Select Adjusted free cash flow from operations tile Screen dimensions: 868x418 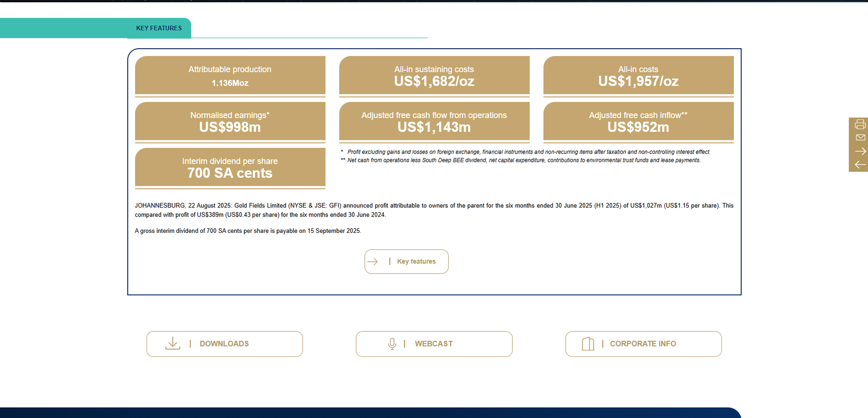tap(434, 121)
